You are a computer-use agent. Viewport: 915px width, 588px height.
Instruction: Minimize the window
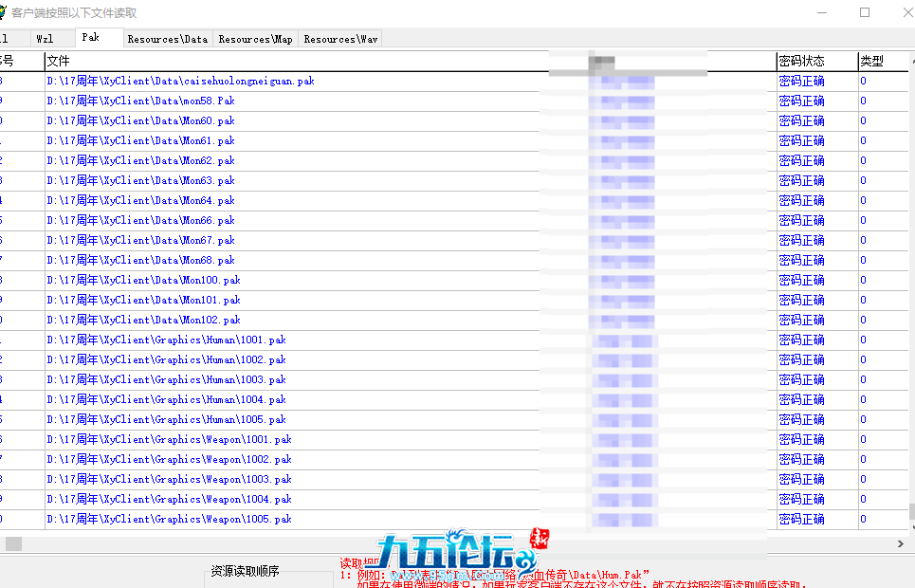pyautogui.click(x=822, y=12)
